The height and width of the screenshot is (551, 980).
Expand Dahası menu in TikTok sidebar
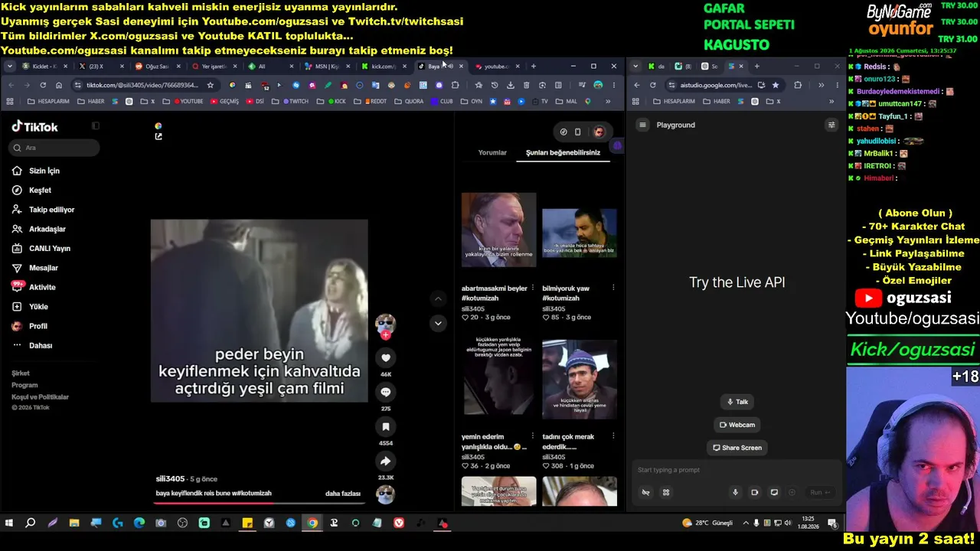(x=32, y=345)
